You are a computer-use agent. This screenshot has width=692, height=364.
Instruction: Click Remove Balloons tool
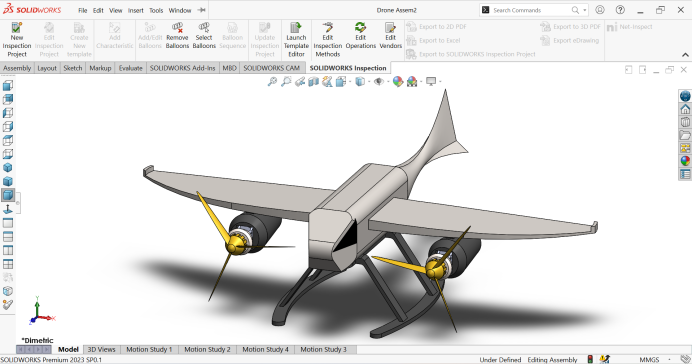(x=177, y=36)
